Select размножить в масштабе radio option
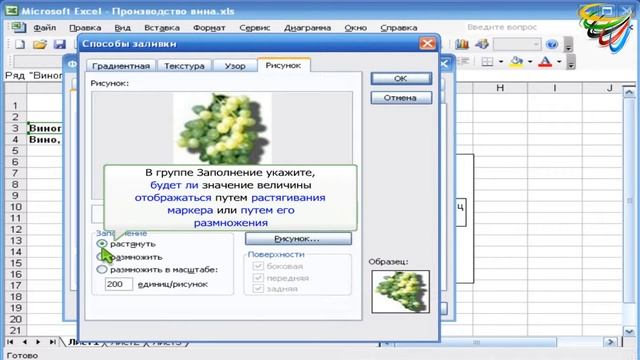Viewport: 640px width, 360px height. (x=102, y=269)
